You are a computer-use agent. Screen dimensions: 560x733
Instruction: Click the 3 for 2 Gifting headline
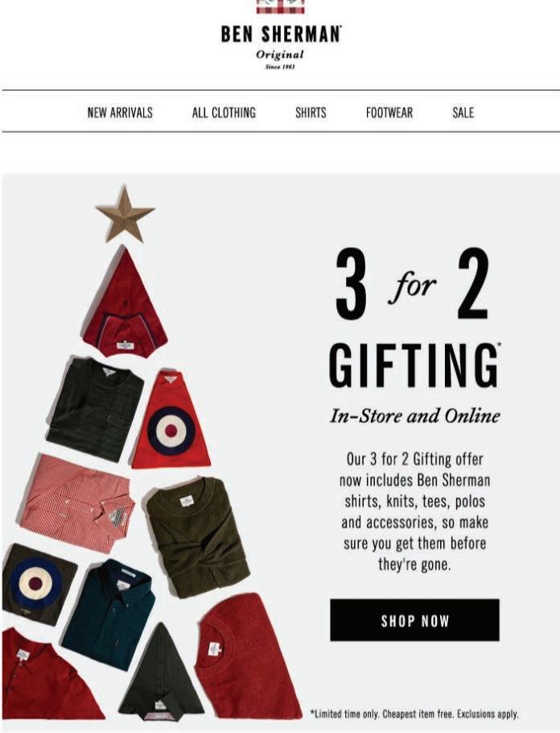click(414, 319)
